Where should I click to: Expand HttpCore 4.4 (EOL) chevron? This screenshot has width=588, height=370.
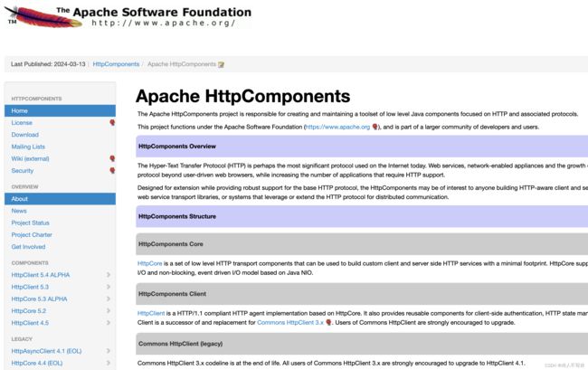[x=108, y=363]
